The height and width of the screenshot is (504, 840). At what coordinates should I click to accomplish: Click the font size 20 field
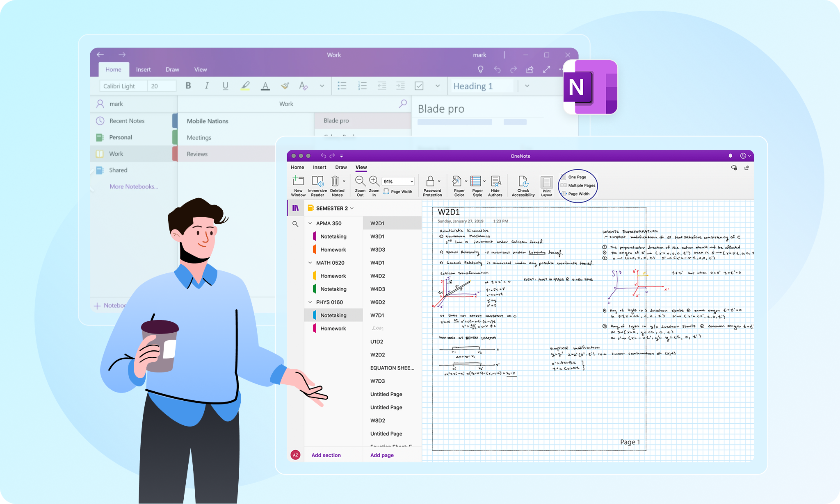click(162, 86)
